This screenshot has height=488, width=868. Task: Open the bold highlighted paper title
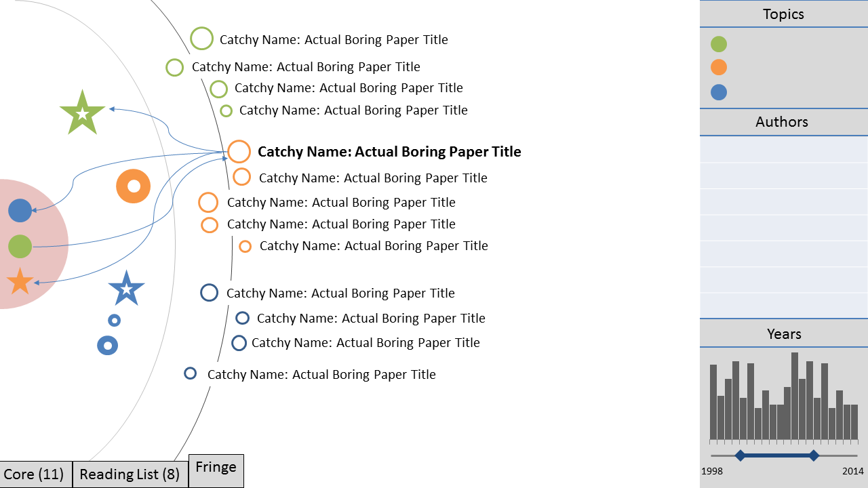click(389, 152)
